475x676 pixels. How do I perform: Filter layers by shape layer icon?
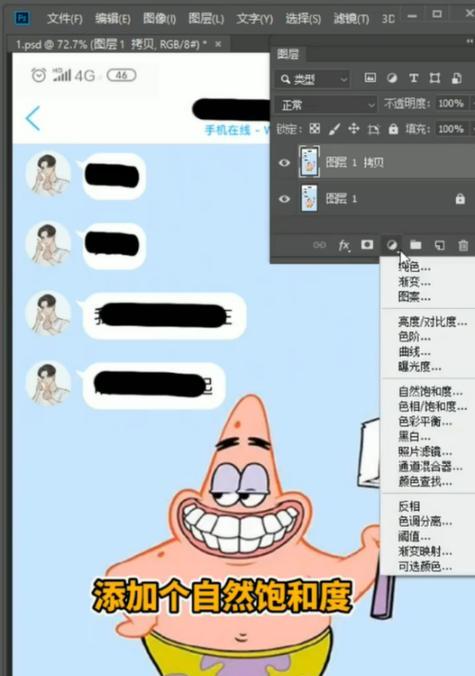pos(434,78)
